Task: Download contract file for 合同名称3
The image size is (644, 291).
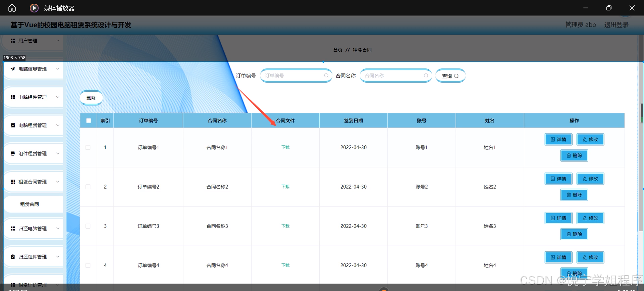Action: pos(285,226)
